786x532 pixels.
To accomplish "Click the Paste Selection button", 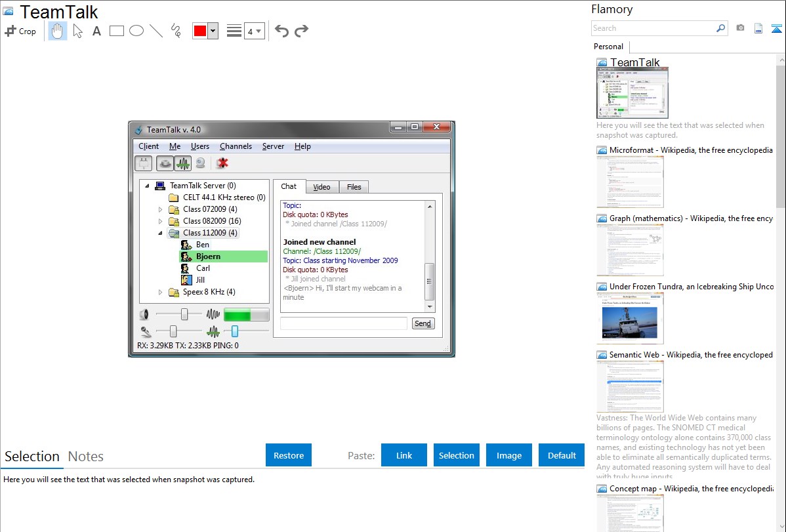I will coord(456,455).
